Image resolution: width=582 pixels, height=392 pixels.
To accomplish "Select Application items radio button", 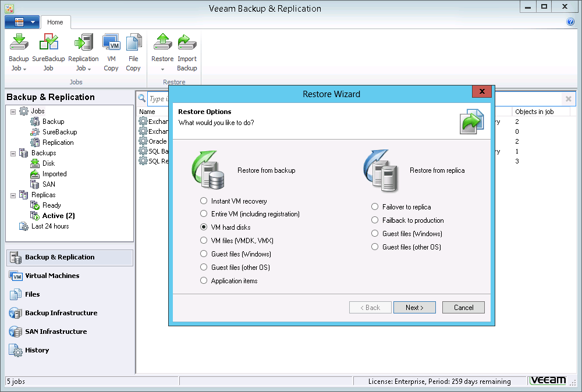I will 203,280.
